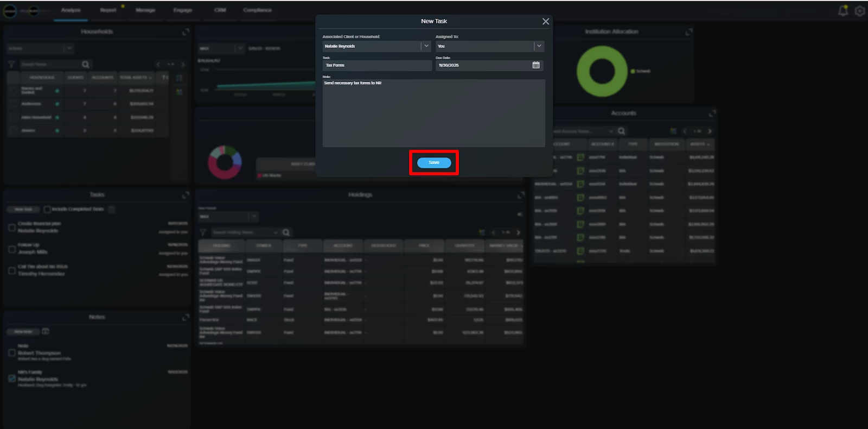This screenshot has height=429, width=868.
Task: Switch to the Analyze tab
Action: (71, 10)
